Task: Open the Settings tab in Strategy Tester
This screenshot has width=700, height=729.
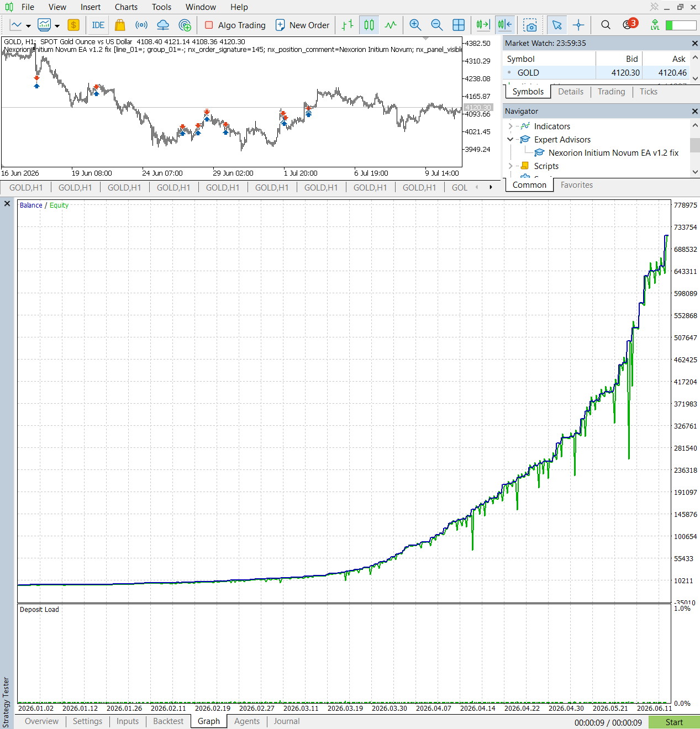Action: point(87,721)
